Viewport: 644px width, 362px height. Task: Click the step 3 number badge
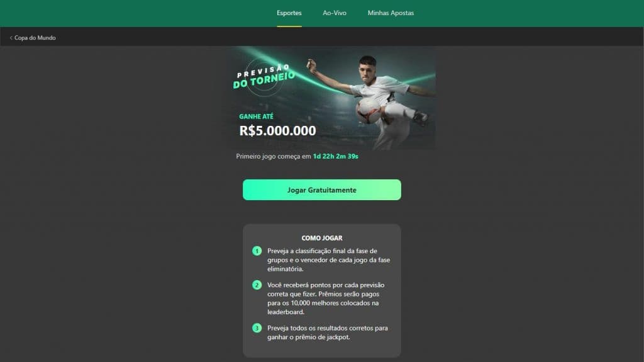pos(257,328)
